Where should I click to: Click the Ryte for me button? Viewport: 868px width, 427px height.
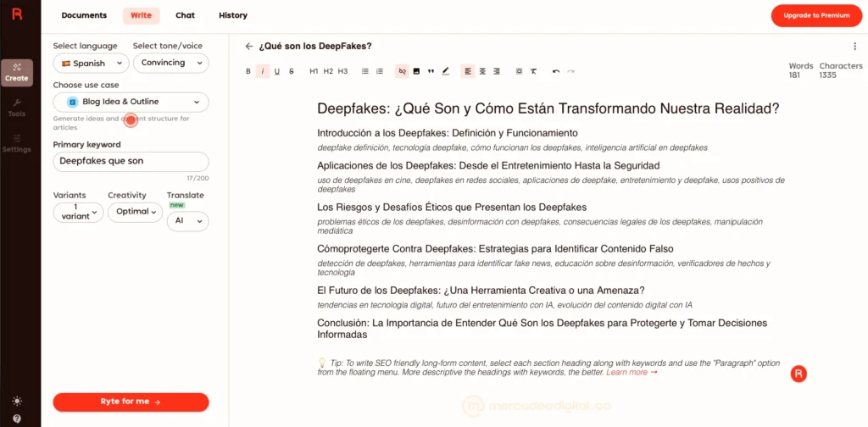131,402
